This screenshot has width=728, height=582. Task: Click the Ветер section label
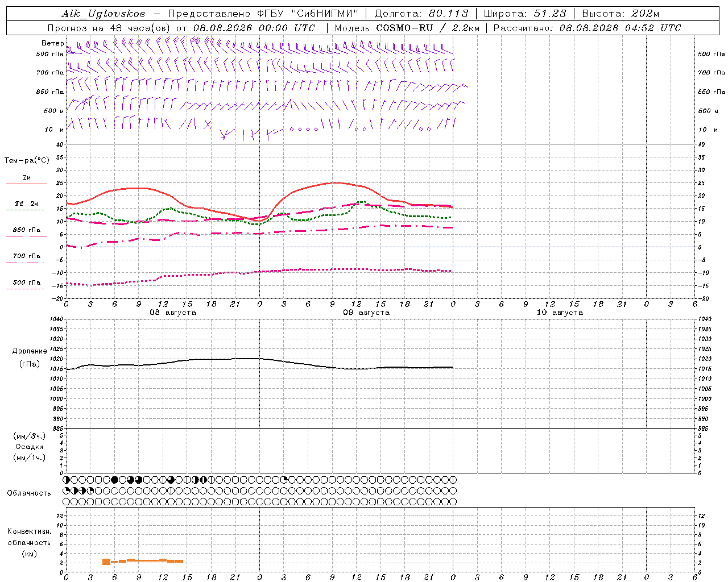[53, 43]
